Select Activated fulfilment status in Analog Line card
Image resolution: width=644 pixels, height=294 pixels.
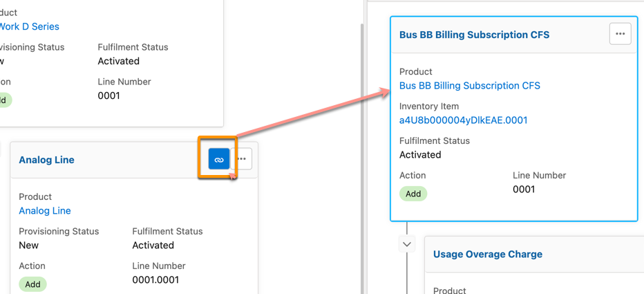tap(153, 245)
